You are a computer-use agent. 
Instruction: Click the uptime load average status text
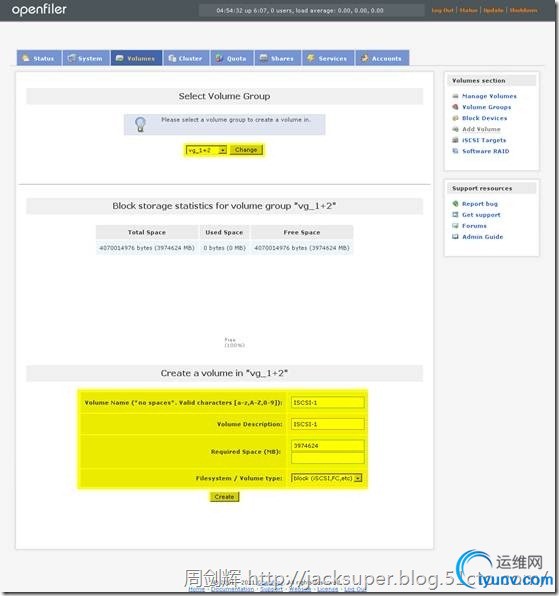click(300, 10)
